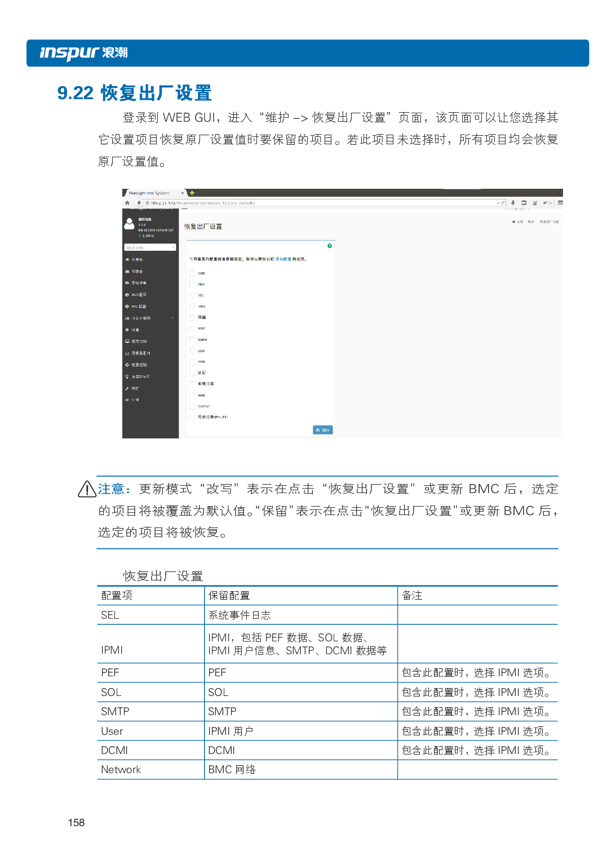Image resolution: width=616 pixels, height=865 pixels.
Task: Open the browser downloads arrow icon
Action: [x=513, y=203]
